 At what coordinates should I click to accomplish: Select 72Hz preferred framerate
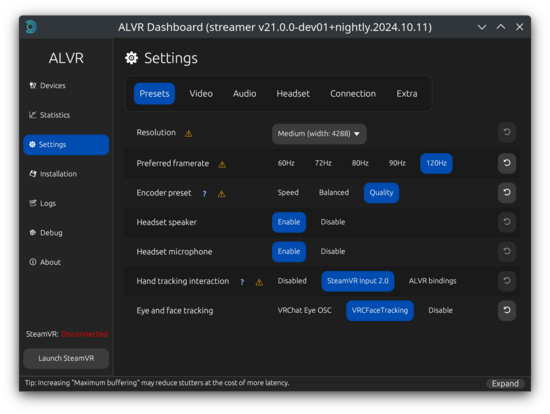[323, 163]
